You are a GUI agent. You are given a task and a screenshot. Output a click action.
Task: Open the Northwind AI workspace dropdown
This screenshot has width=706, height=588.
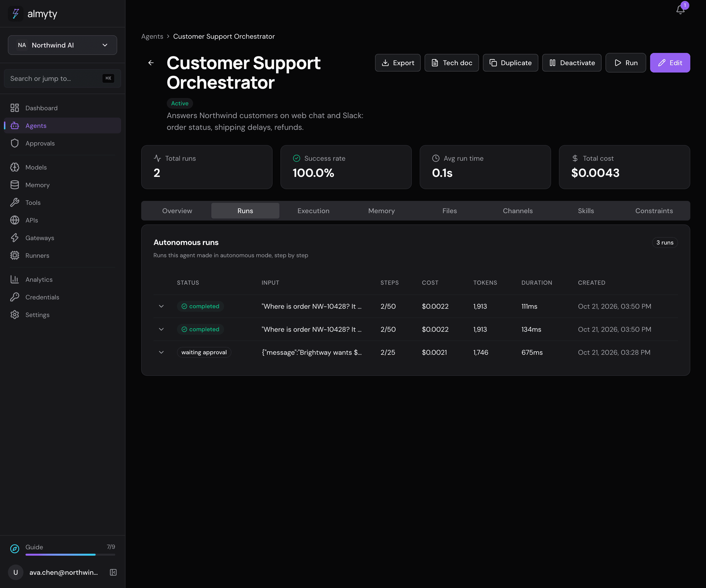63,45
